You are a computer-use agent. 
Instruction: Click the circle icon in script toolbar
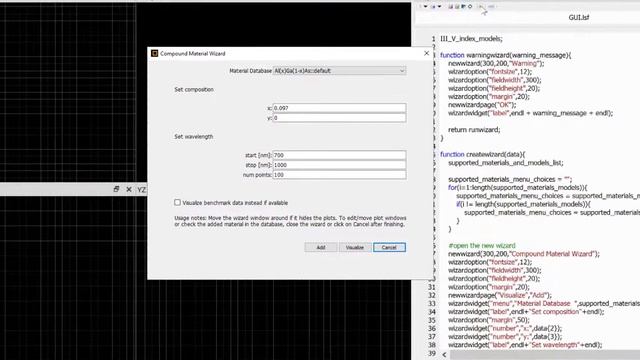coord(470,7)
